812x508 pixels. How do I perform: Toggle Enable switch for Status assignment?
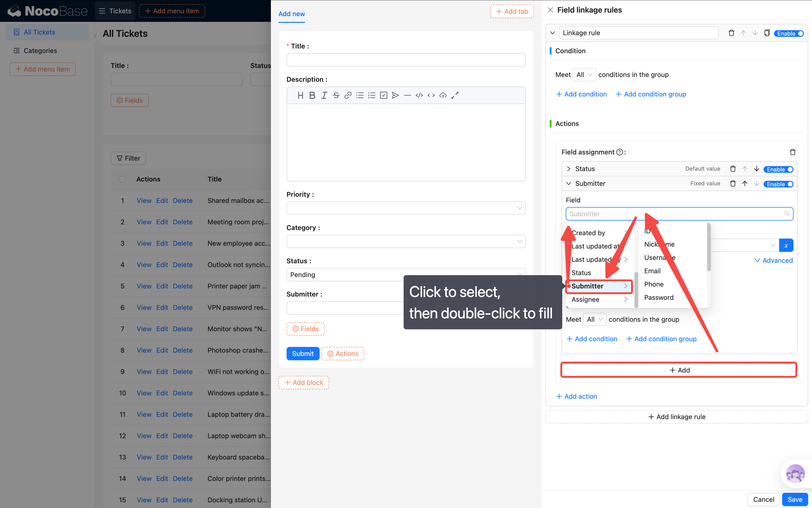coord(779,169)
